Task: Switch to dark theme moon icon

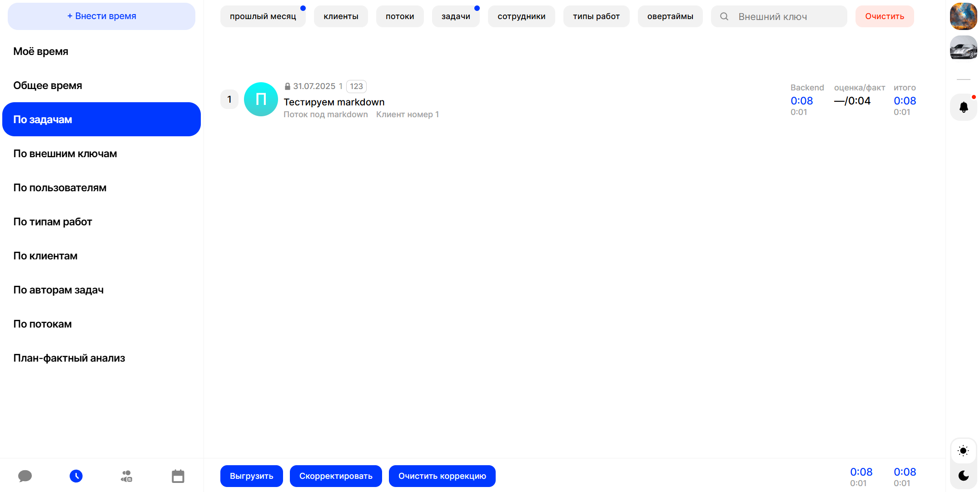Action: [x=963, y=475]
